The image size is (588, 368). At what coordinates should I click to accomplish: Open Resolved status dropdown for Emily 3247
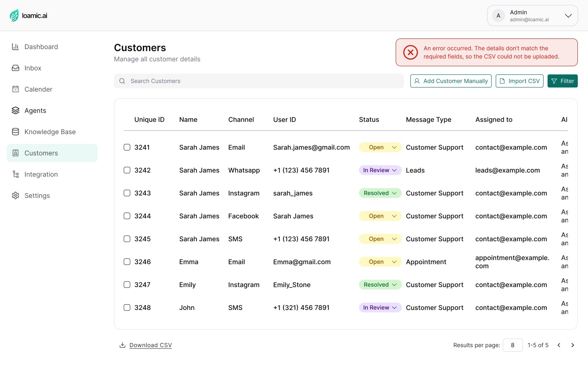[x=380, y=285]
